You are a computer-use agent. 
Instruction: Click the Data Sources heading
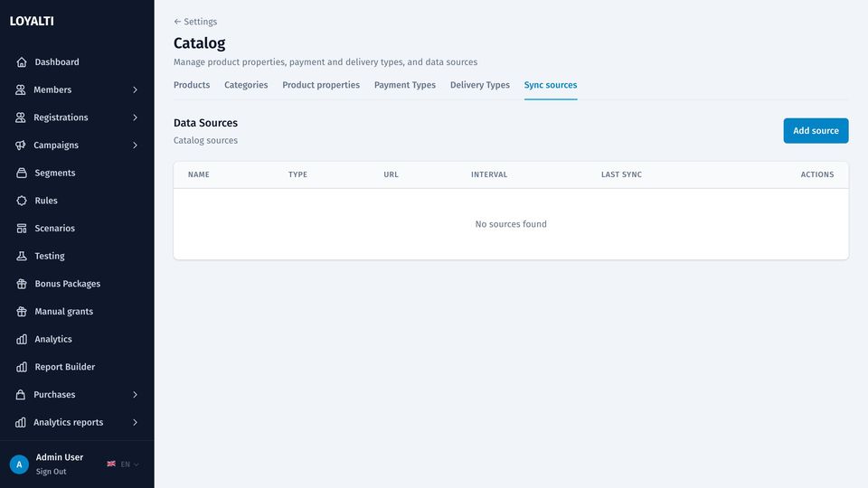[x=205, y=123]
